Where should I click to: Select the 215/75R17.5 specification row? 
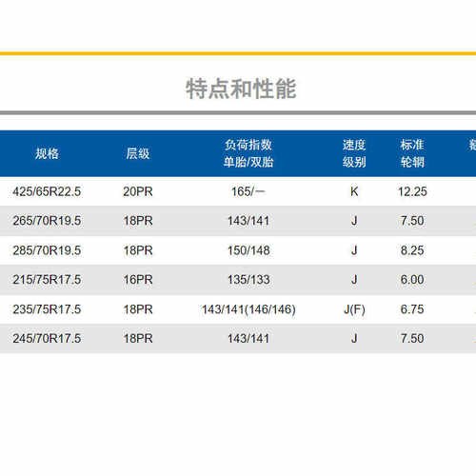tap(238, 280)
